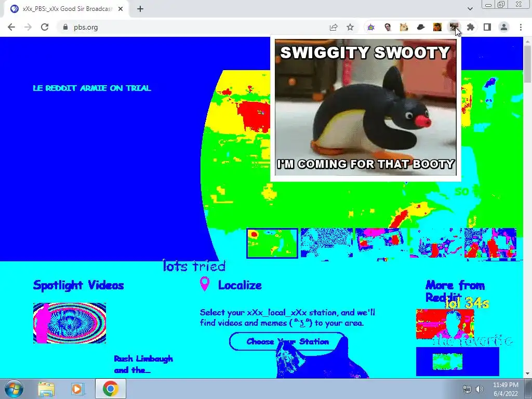Select the fifth carousel thumbnail
This screenshot has height=399, width=532.
[x=490, y=243]
